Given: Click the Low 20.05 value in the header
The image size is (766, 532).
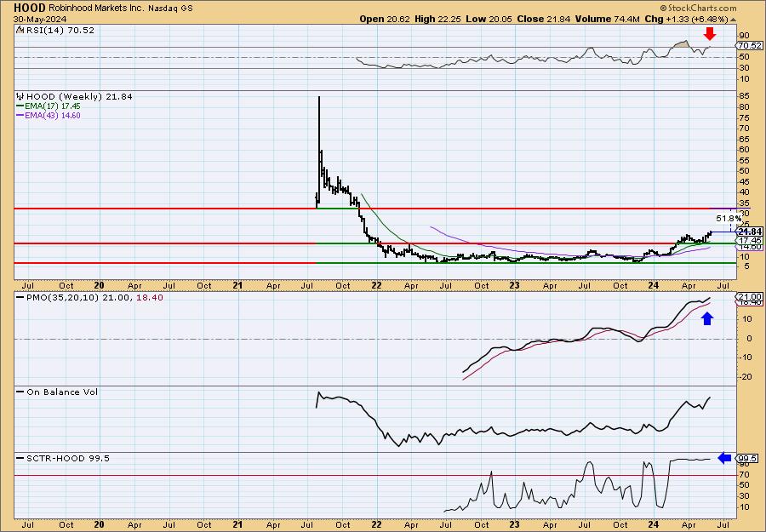Looking at the screenshot, I should 488,19.
